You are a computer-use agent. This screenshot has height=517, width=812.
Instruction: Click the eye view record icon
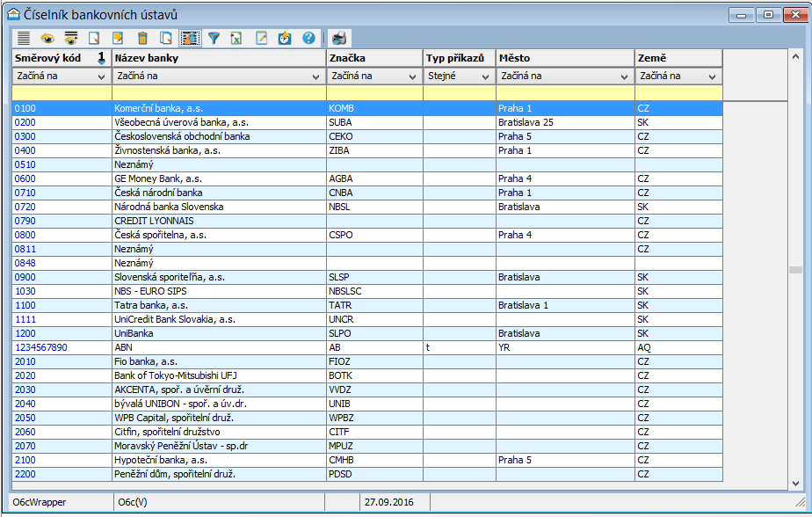pos(47,38)
